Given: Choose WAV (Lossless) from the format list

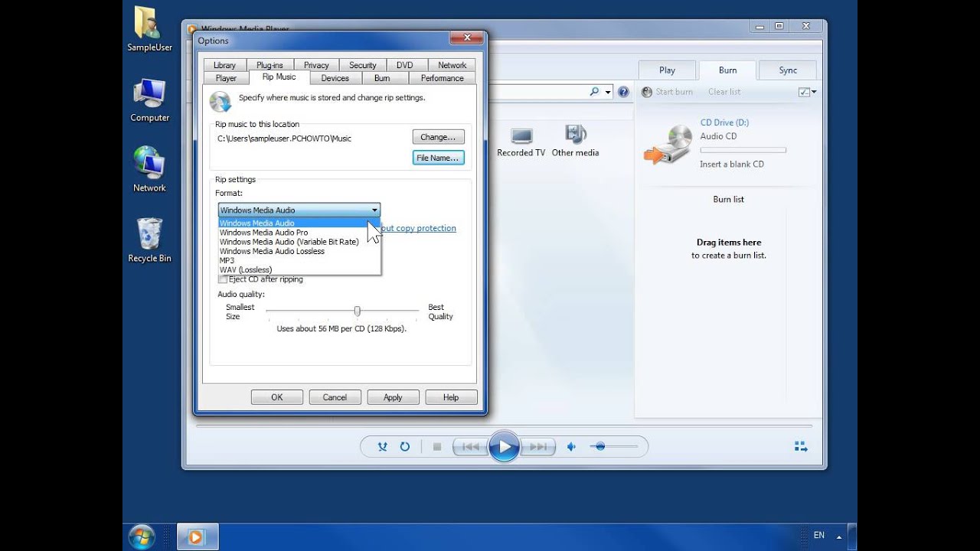Looking at the screenshot, I should (299, 269).
